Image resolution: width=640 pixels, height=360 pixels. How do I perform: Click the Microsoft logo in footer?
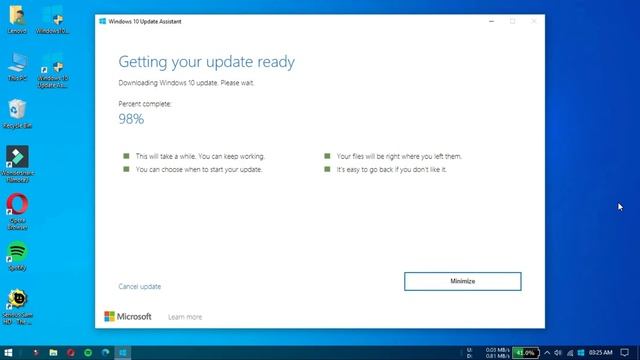pyautogui.click(x=127, y=316)
